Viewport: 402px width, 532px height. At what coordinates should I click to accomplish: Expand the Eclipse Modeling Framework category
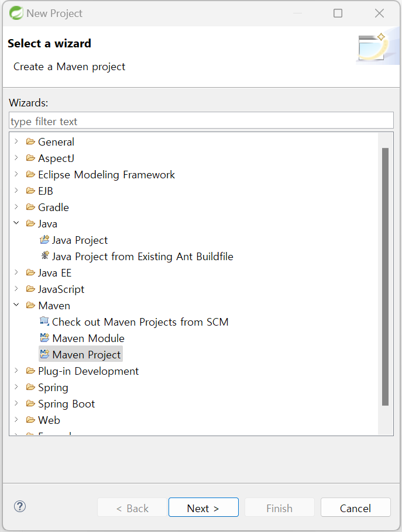[16, 174]
